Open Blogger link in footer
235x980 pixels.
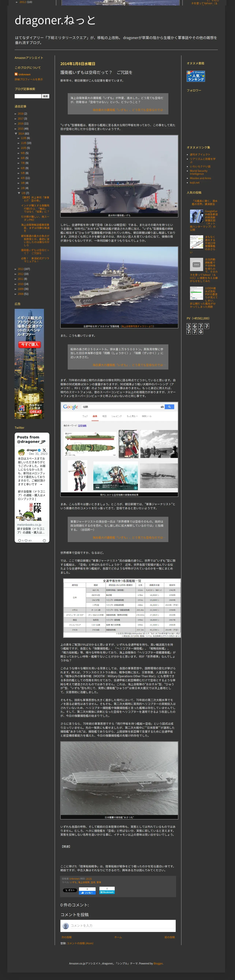(158, 963)
